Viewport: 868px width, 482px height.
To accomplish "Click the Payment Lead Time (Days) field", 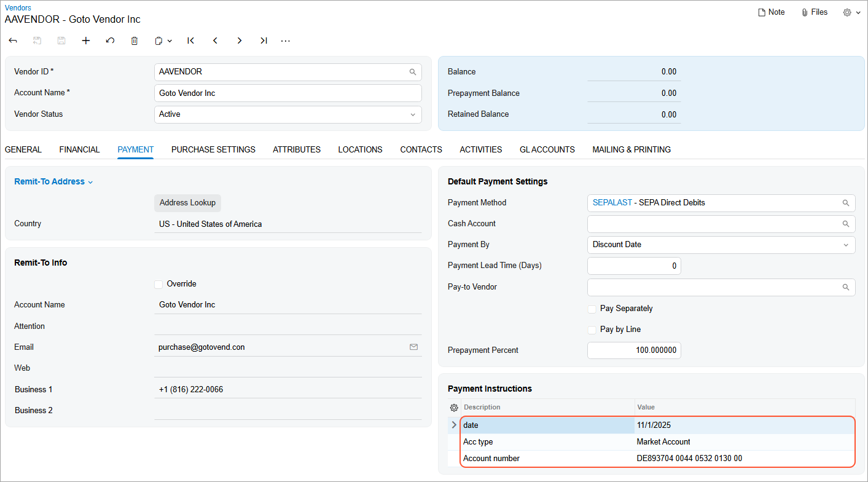I will click(x=635, y=266).
